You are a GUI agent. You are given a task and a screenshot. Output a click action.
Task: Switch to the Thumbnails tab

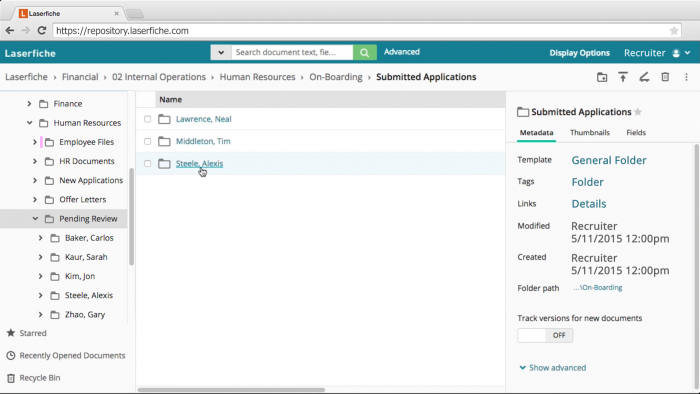(x=590, y=133)
